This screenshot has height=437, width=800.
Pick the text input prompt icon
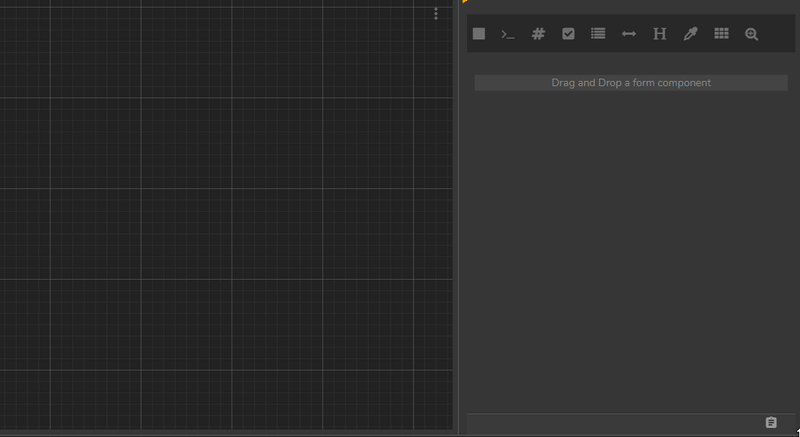pyautogui.click(x=508, y=34)
